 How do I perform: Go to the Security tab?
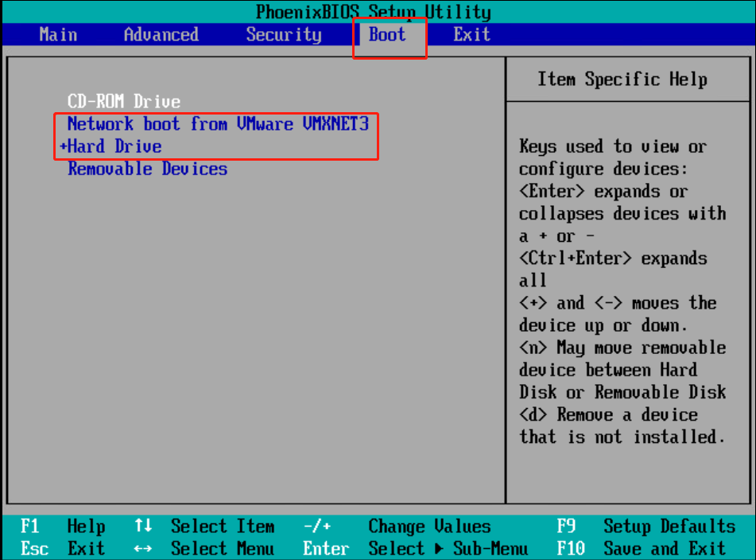(x=283, y=35)
